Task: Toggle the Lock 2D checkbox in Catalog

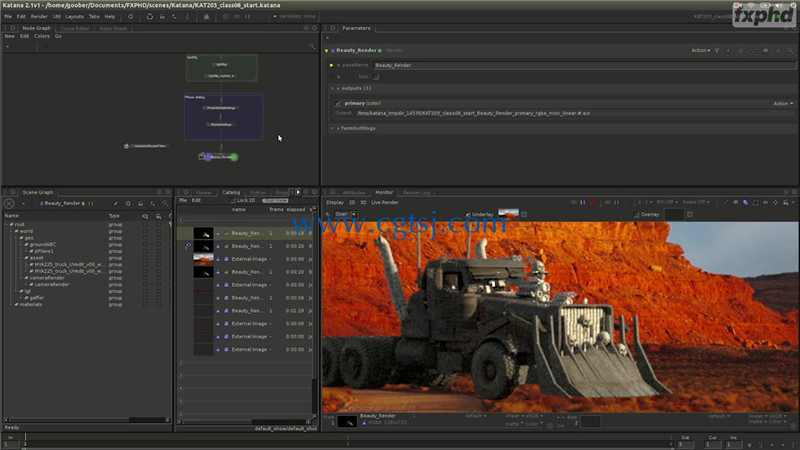Action: click(x=232, y=201)
